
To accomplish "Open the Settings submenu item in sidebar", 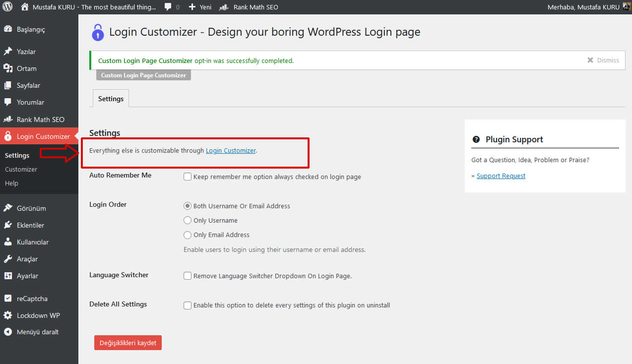I will [17, 155].
